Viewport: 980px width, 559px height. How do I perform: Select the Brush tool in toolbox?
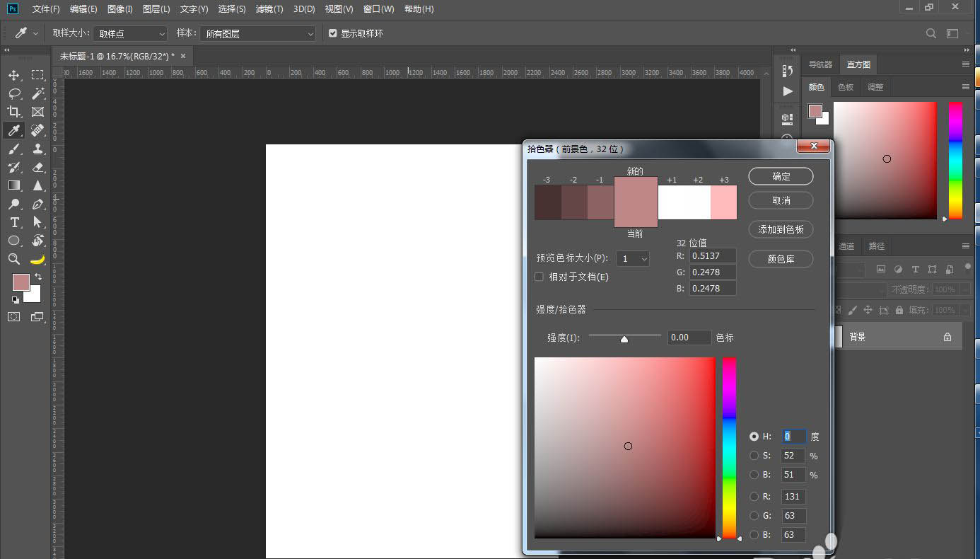[14, 149]
